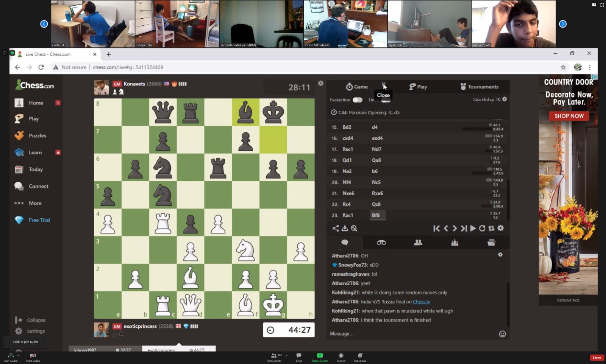
Task: Click Konavets player name
Action: (x=134, y=84)
